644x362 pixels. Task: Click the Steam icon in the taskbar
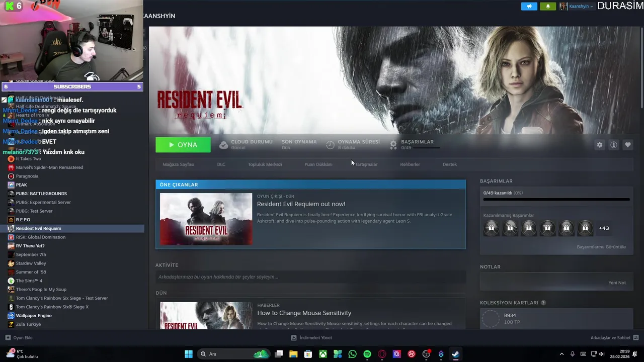(455, 354)
